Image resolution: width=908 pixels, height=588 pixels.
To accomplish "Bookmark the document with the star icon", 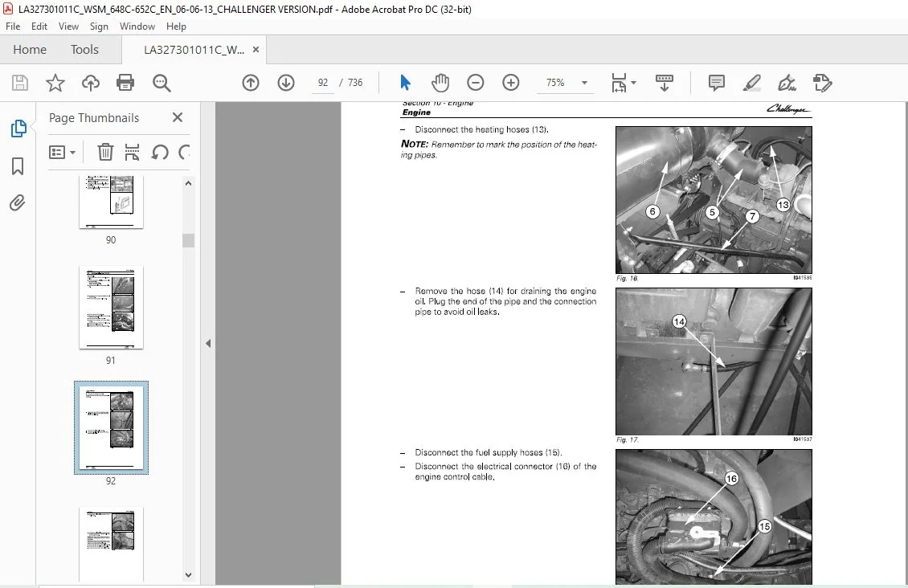I will click(55, 83).
